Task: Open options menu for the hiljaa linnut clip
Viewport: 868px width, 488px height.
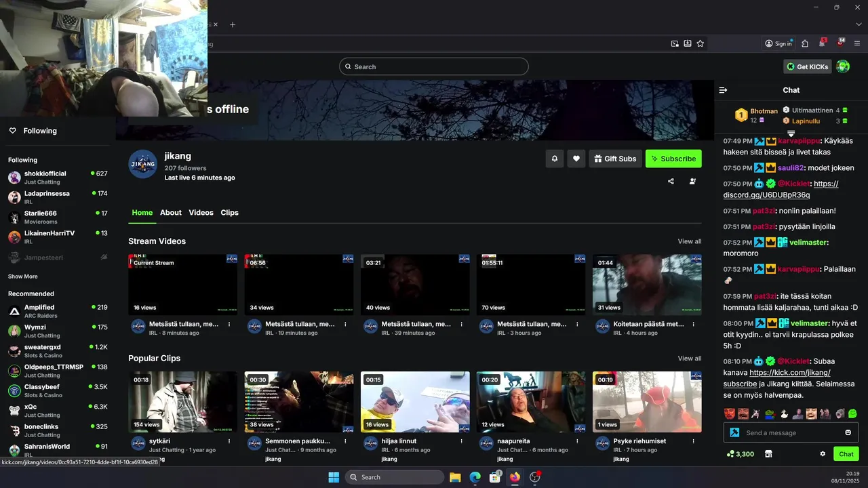Action: [461, 441]
